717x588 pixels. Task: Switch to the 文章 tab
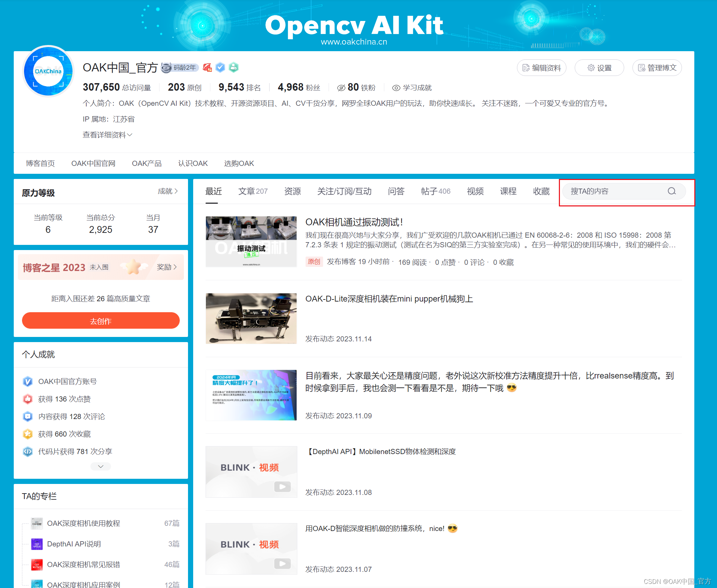(x=253, y=191)
